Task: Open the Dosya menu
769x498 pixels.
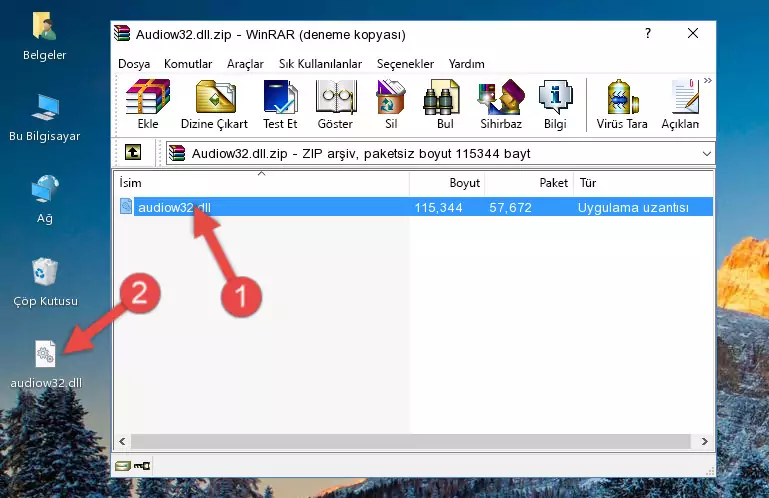Action: pyautogui.click(x=134, y=64)
